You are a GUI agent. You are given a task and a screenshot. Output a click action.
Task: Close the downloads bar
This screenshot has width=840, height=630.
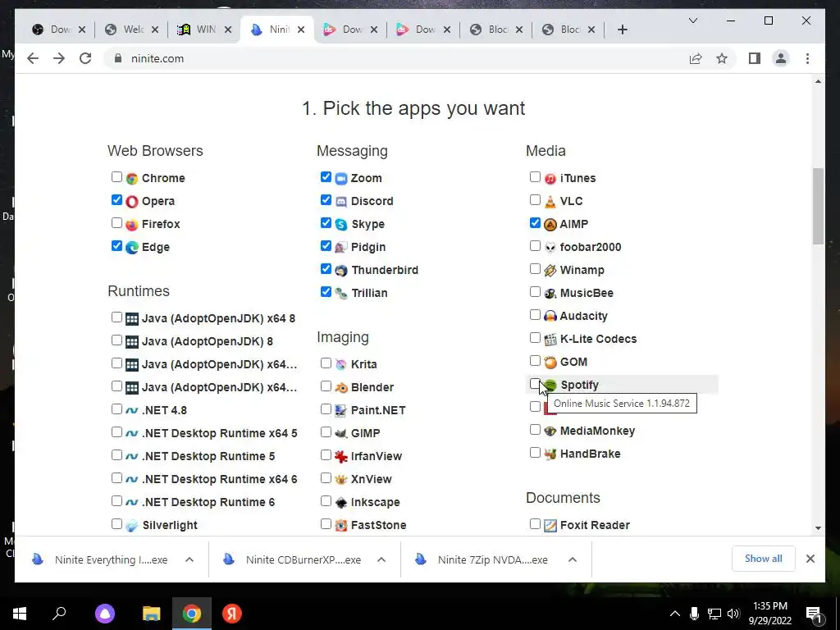click(810, 559)
